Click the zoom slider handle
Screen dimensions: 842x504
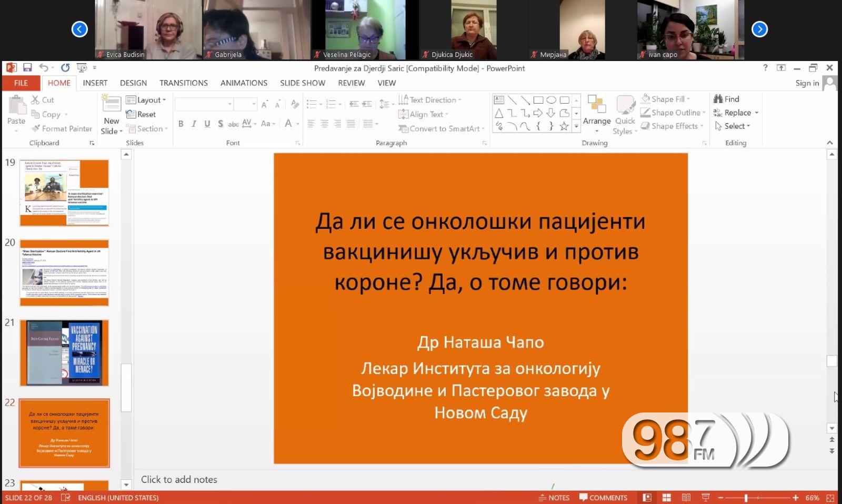click(746, 498)
